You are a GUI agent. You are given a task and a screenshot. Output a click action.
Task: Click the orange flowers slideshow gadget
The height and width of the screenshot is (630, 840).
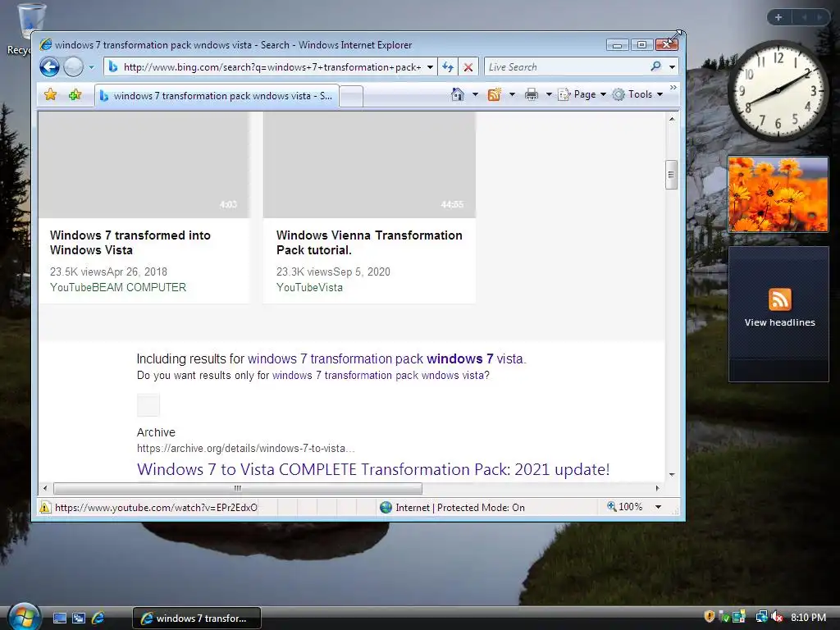click(778, 194)
